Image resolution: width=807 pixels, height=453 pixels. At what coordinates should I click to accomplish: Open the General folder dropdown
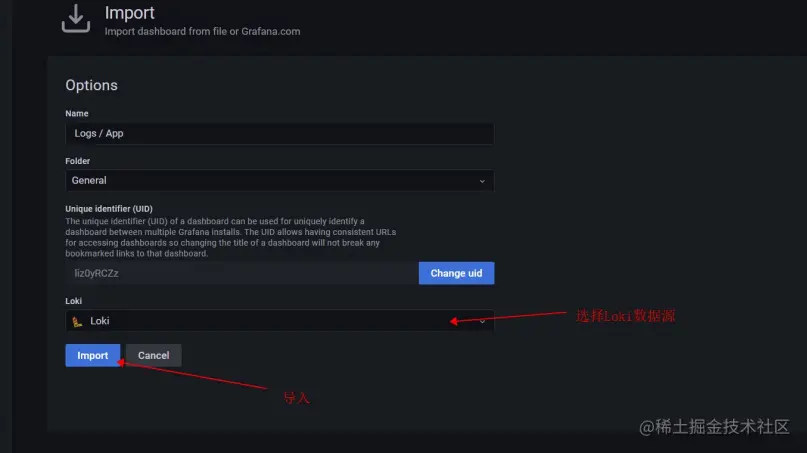coord(279,181)
